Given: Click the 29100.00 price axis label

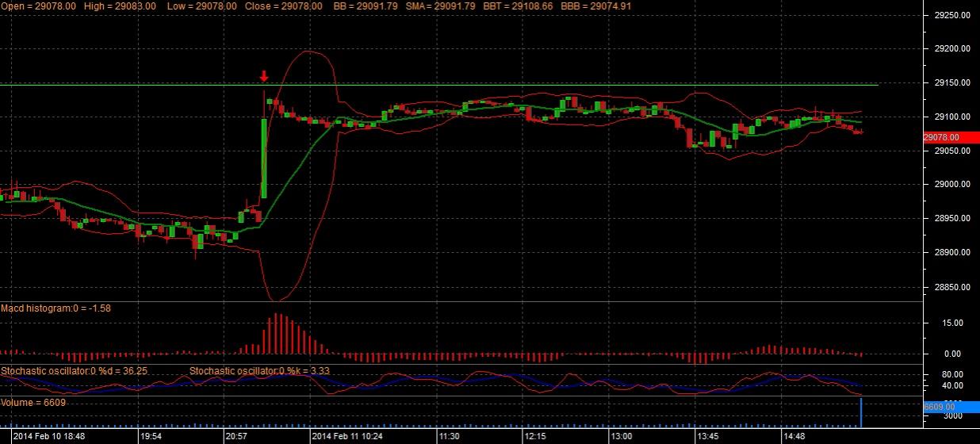Looking at the screenshot, I should pos(953,117).
